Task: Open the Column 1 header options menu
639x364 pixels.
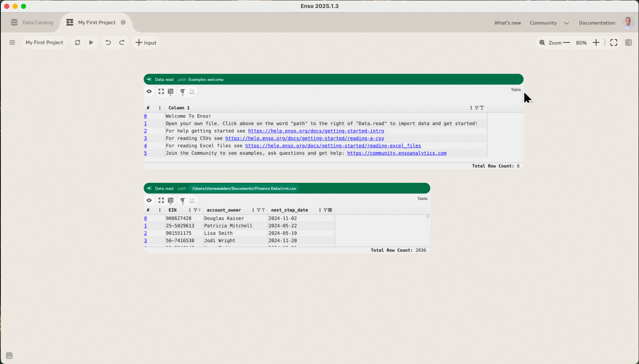Action: click(x=471, y=108)
